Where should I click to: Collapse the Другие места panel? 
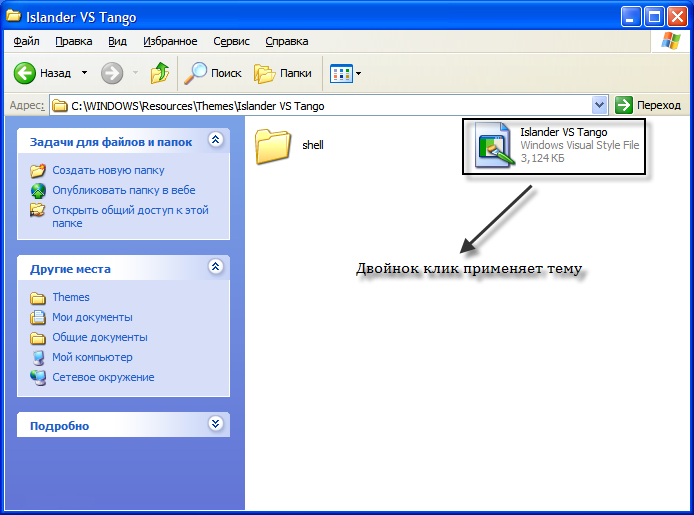coord(216,267)
